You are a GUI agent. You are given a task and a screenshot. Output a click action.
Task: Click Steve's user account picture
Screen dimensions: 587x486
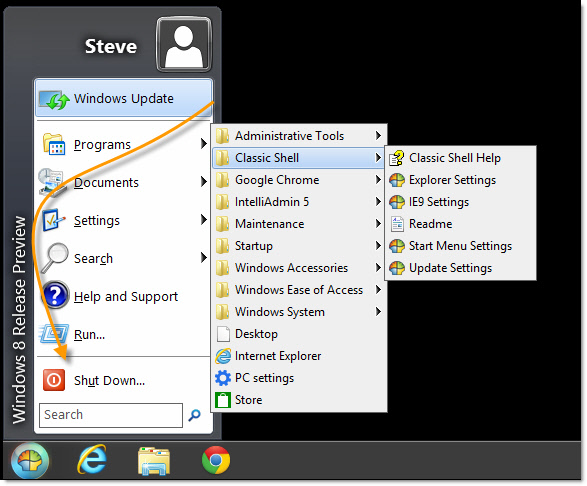coord(184,45)
